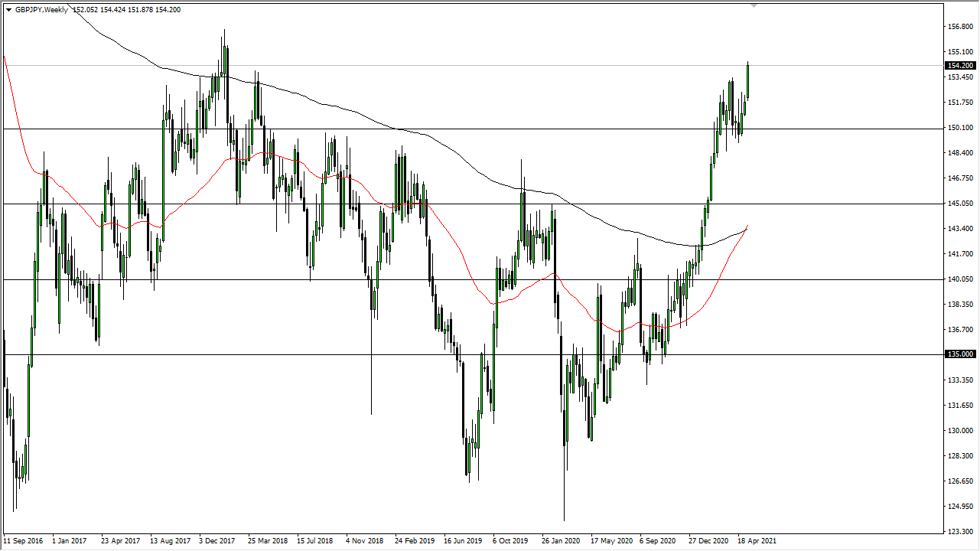Click the 26 Jan 2020 date label
This screenshot has height=551, width=980.
(562, 540)
